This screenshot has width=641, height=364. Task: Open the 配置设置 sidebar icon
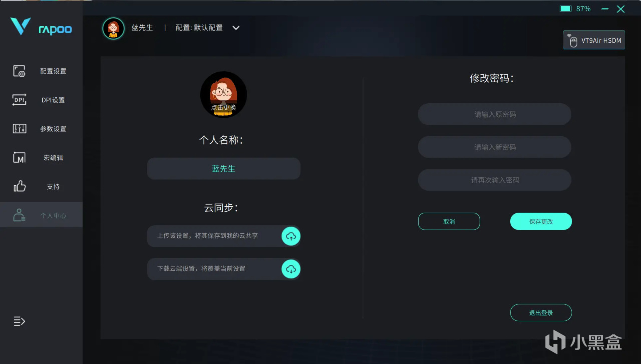(19, 71)
